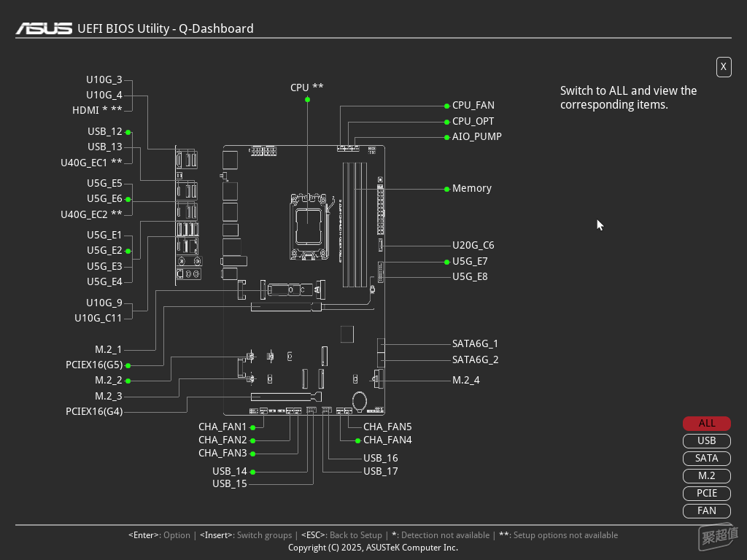Select the U5G_E5 port label
The image size is (747, 560).
click(104, 183)
